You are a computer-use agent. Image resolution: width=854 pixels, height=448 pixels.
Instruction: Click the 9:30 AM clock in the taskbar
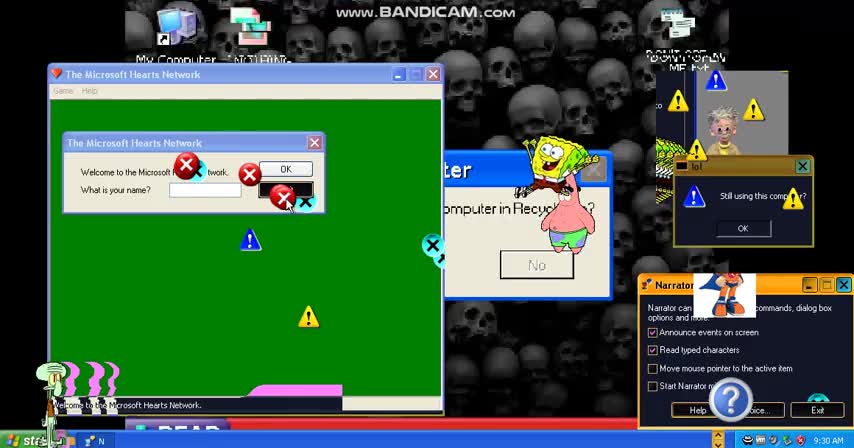828,441
